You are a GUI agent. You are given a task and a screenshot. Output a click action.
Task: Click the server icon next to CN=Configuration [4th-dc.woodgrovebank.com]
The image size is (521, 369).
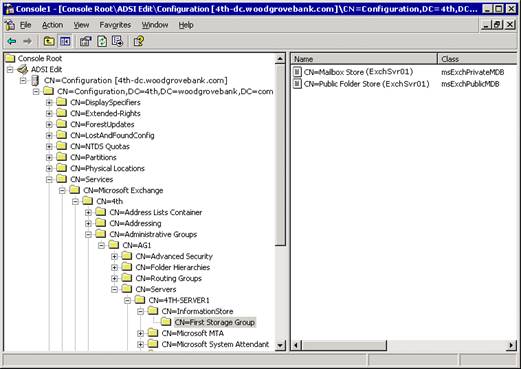(x=35, y=80)
